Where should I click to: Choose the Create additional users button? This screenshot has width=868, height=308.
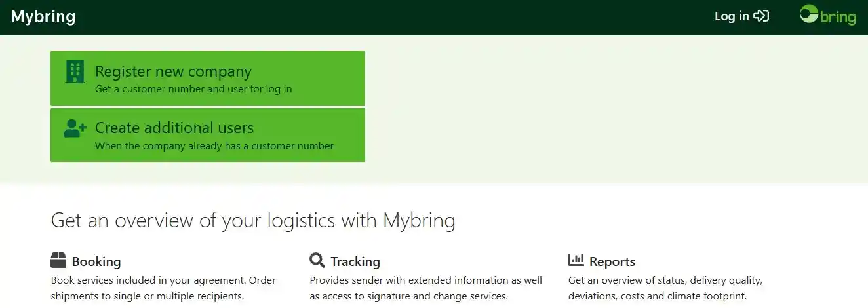(208, 135)
